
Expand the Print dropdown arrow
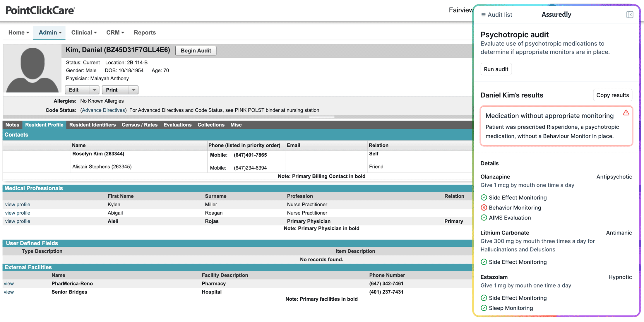(x=133, y=90)
